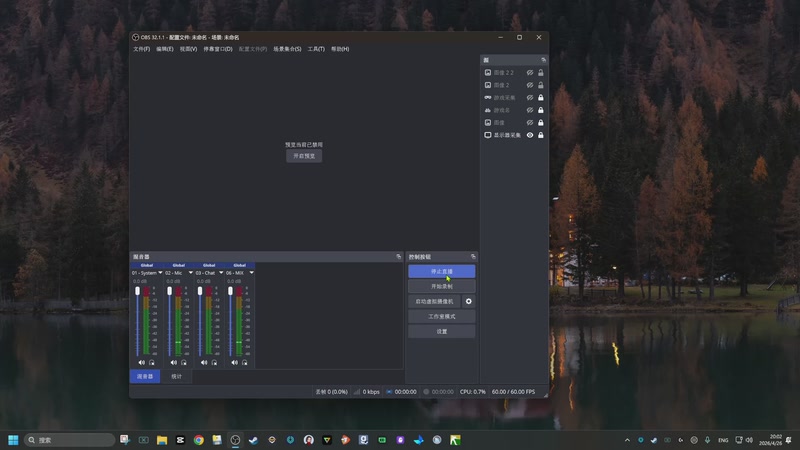Adjust the 03 - Chat volume fader
800x450 pixels.
tap(200, 291)
